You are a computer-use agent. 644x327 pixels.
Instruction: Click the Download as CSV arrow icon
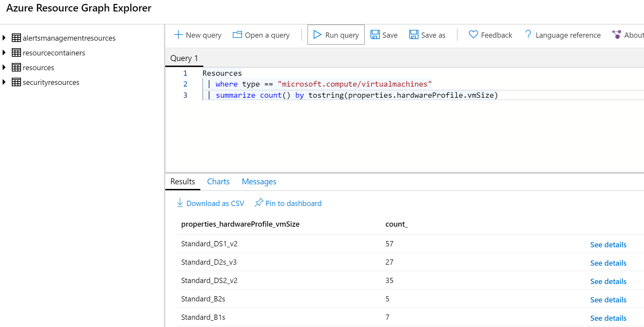coord(180,202)
